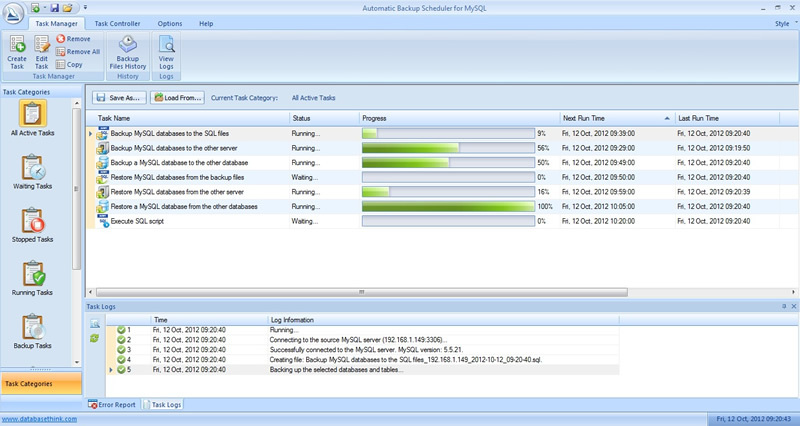Screen dimensions: 800x426
Task: Open the Style dropdown
Action: (x=786, y=23)
